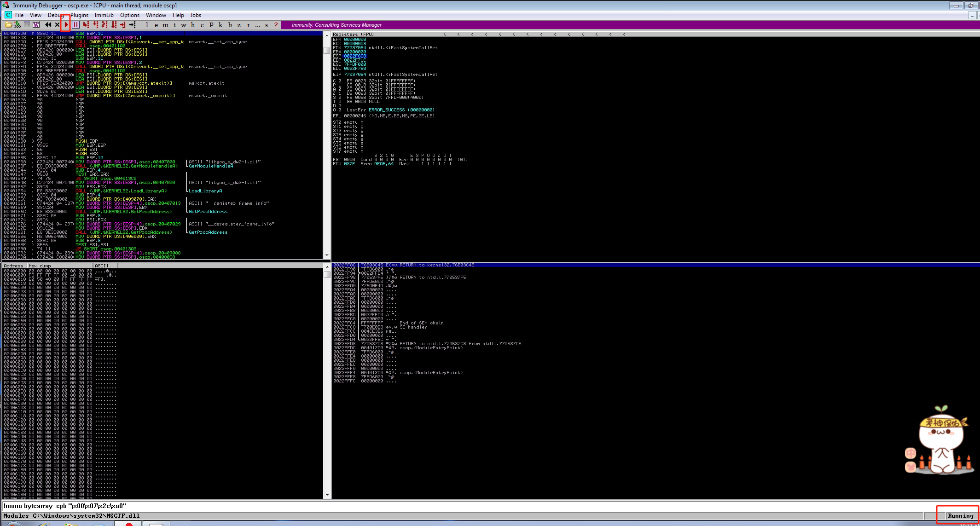Click the Restart program rewind icon

48,25
